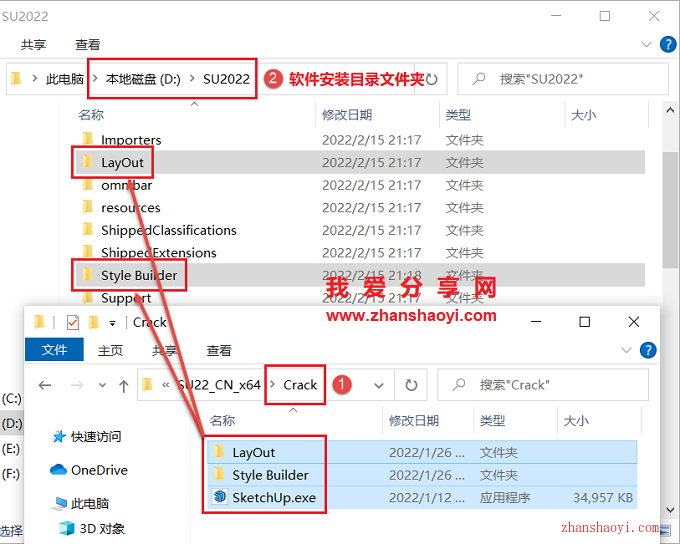This screenshot has height=544, width=680.
Task: Open the 文件 tab in Crack window
Action: pos(54,350)
